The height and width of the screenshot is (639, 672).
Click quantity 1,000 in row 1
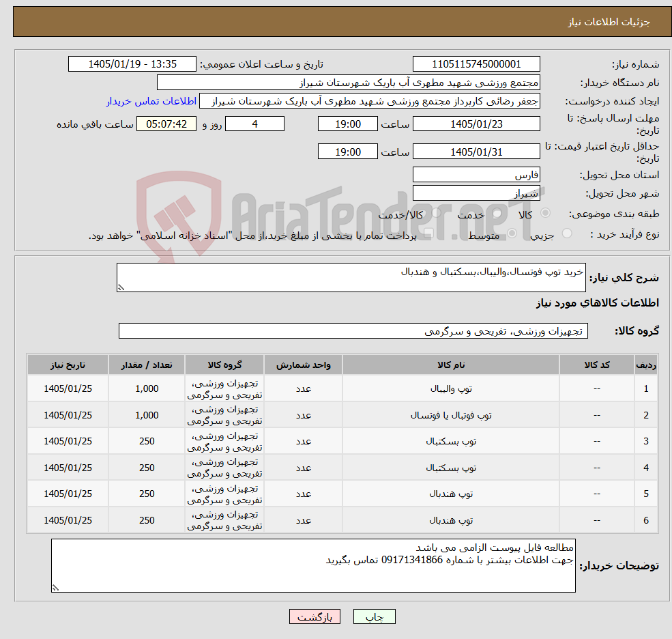147,388
